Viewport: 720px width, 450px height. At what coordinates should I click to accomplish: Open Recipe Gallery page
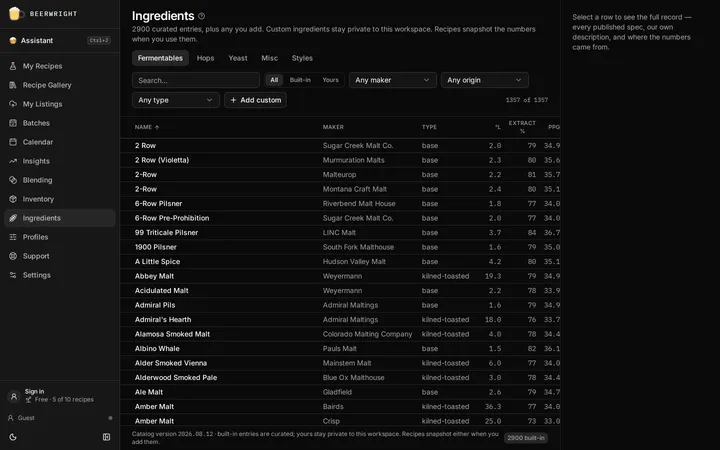click(x=60, y=85)
